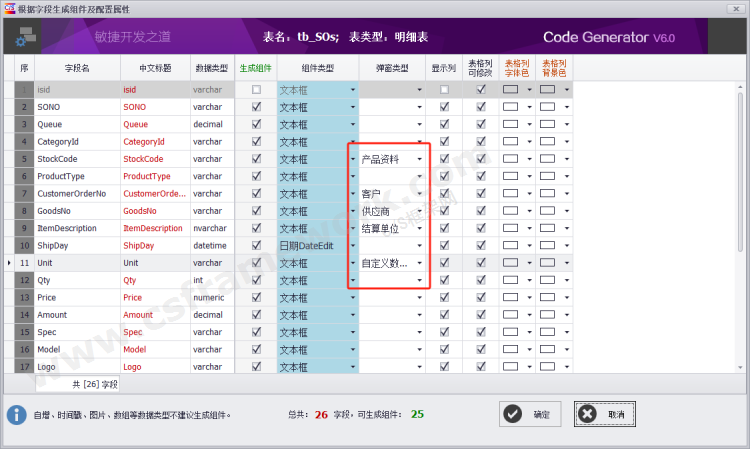Open 组件类型 dropdown for ShipDay row
Screen dimensions: 750x449
pyautogui.click(x=353, y=246)
